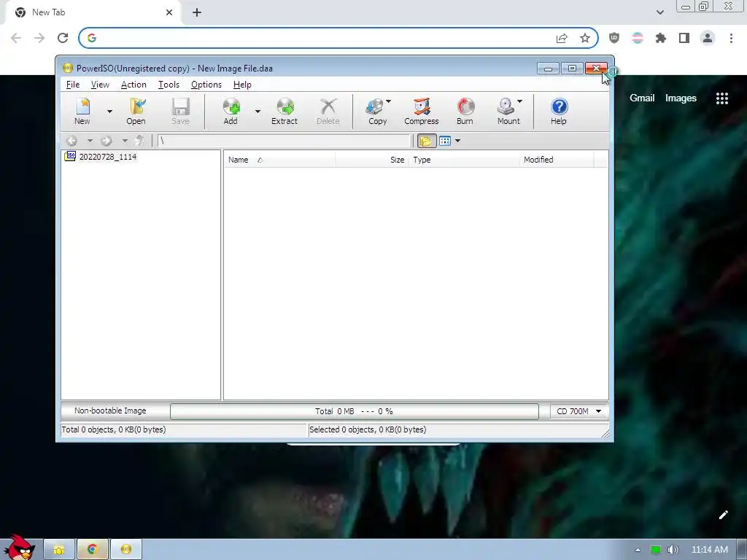Click customize page pencil icon
747x560 pixels.
coord(723,515)
